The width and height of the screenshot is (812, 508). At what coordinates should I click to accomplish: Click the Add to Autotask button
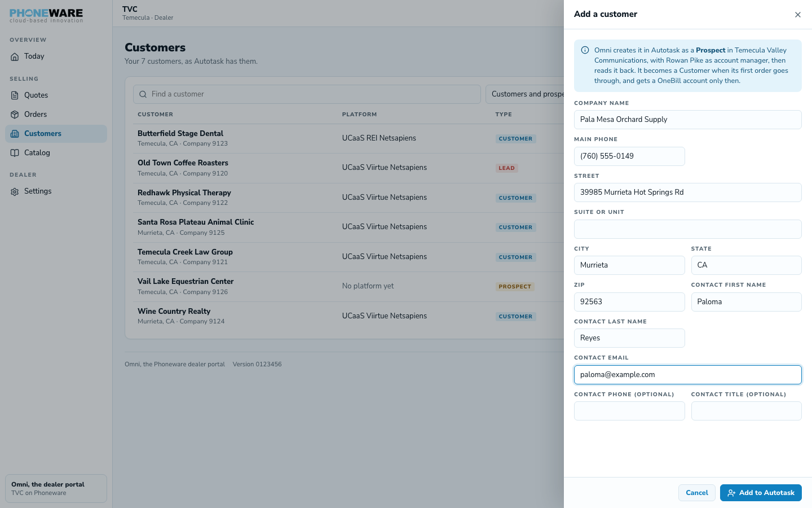click(x=761, y=493)
